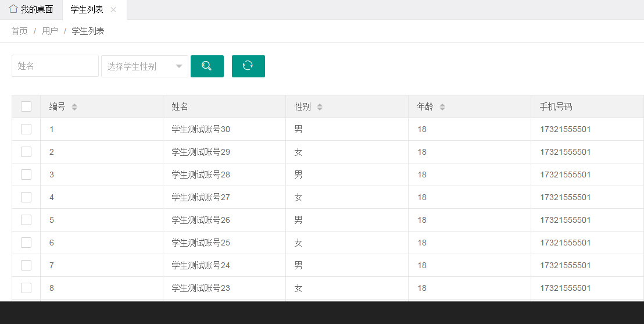Tick the checkbox for 学生测试账号23 row
644x324 pixels.
(26, 288)
